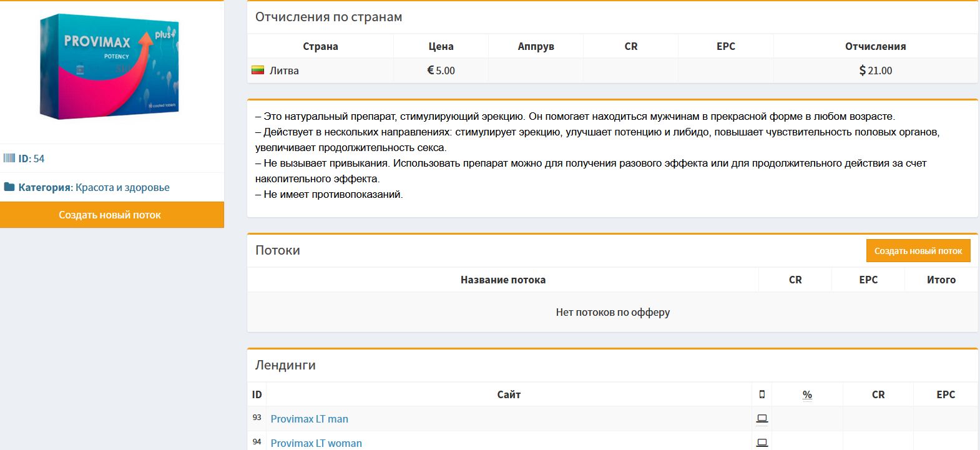Click the € 5.00 price value
This screenshot has height=450, width=980.
click(441, 71)
